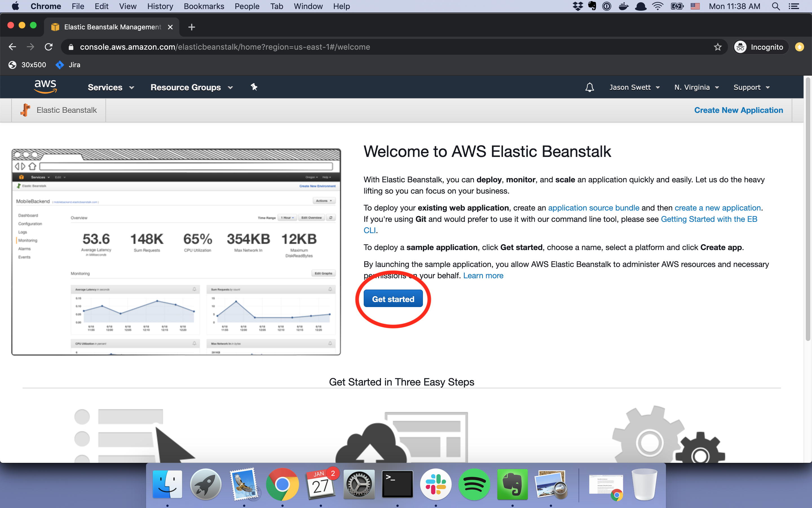Open the Window menu
The width and height of the screenshot is (812, 508).
(x=308, y=6)
